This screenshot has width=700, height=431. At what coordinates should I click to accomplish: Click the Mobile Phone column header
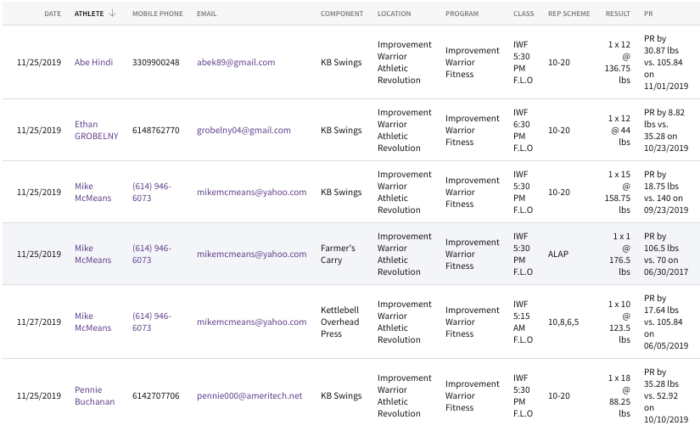(157, 13)
